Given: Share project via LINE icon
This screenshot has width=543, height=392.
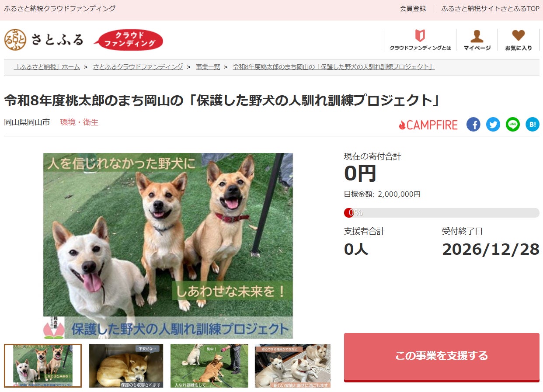Looking at the screenshot, I should pos(513,125).
